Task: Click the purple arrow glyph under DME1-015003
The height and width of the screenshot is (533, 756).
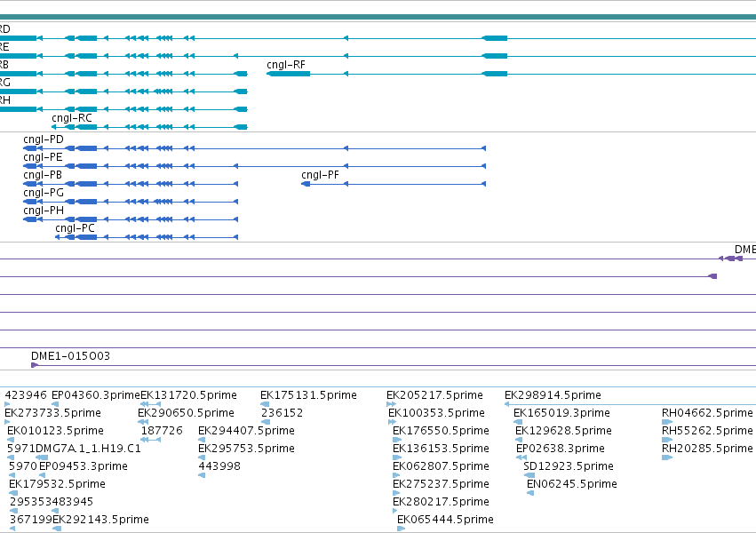Action: pyautogui.click(x=35, y=365)
